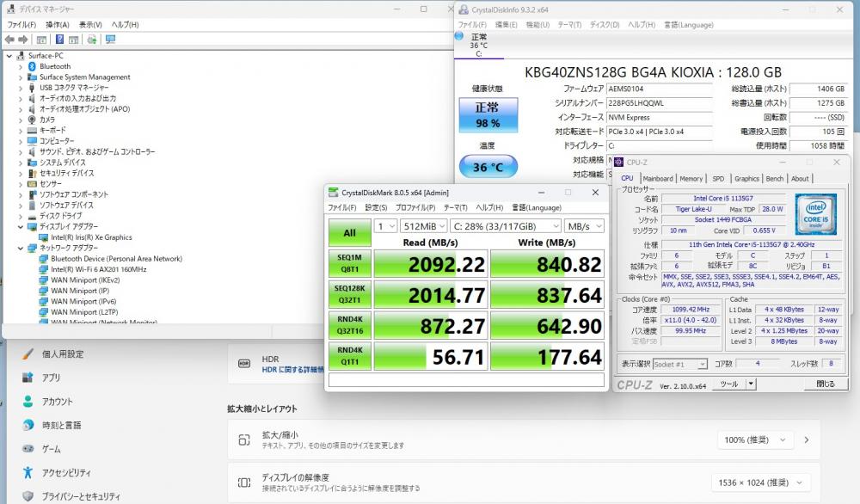Viewport: 860px width, 504px height.
Task: Open unit dropdown MB/s in CrystalDiskMark
Action: point(585,226)
